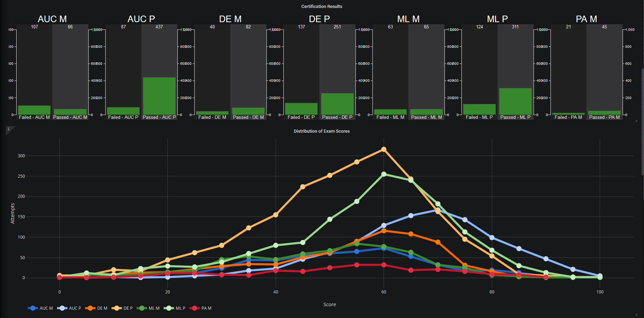Open the Certification Results panel title menu
Screen dimensions: 644x318
(322, 7)
